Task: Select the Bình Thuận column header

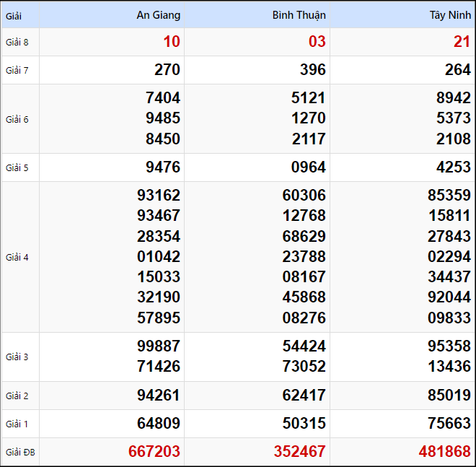Action: coord(299,15)
